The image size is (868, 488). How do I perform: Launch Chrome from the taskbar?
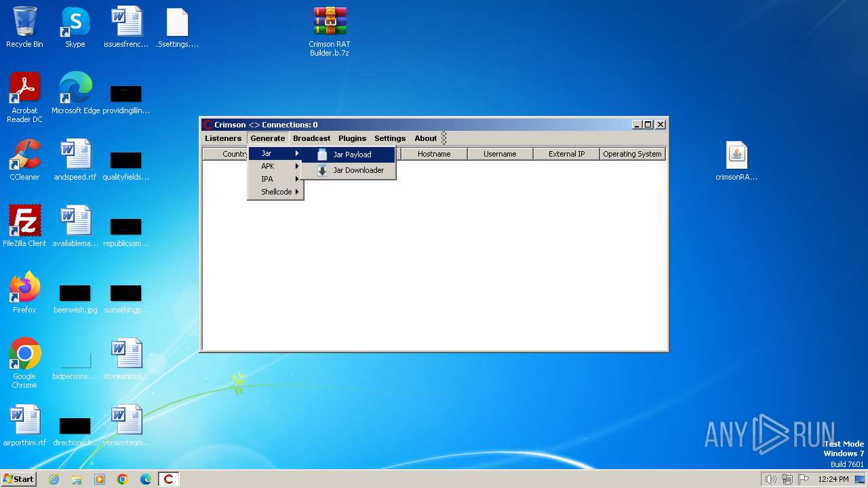point(123,479)
